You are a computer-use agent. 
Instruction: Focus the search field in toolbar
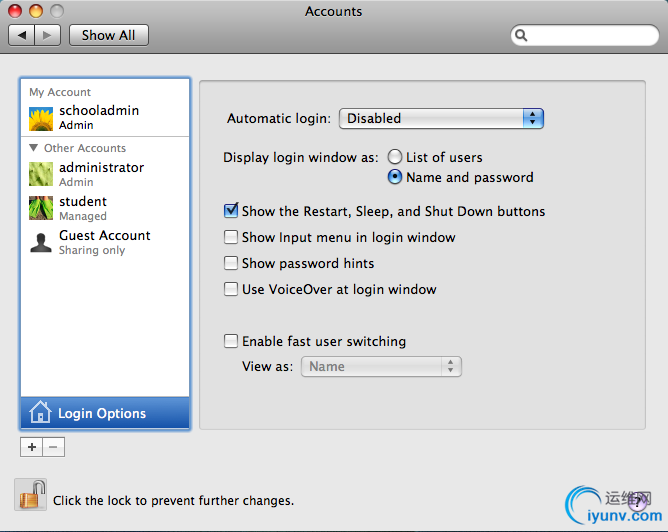[584, 35]
